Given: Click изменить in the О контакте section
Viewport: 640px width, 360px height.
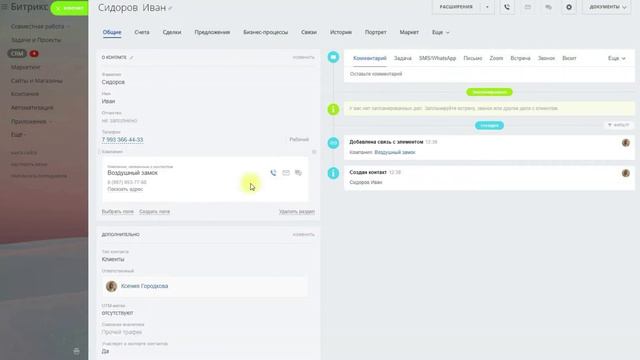Looking at the screenshot, I should click(x=303, y=58).
